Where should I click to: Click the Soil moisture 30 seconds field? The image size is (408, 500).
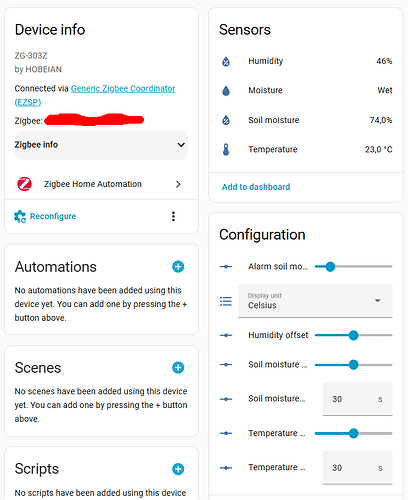pyautogui.click(x=357, y=399)
